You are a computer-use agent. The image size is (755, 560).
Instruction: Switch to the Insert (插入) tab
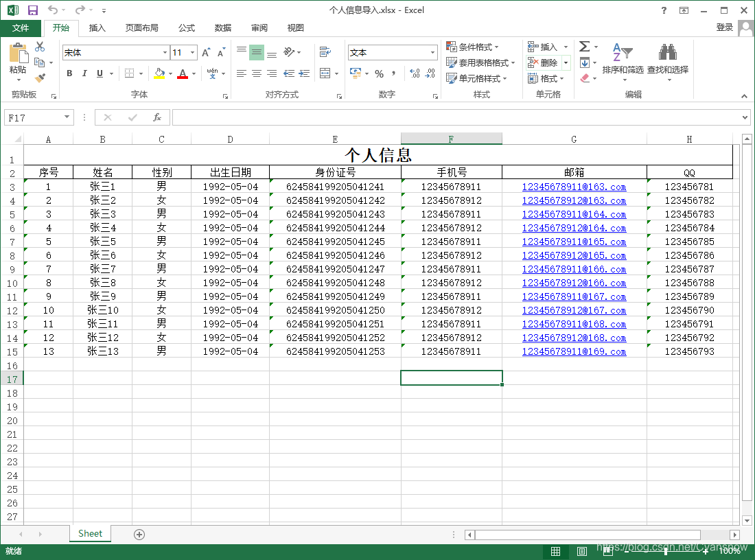97,28
